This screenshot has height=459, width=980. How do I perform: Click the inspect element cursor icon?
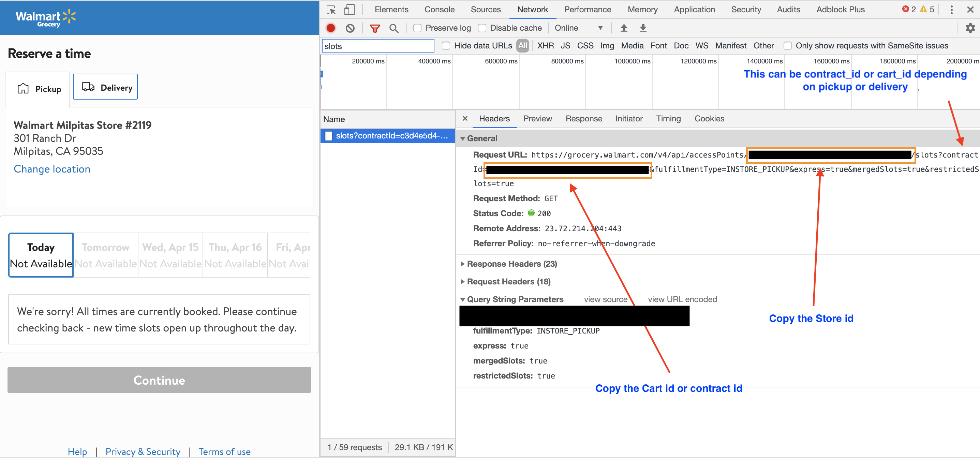pos(331,10)
